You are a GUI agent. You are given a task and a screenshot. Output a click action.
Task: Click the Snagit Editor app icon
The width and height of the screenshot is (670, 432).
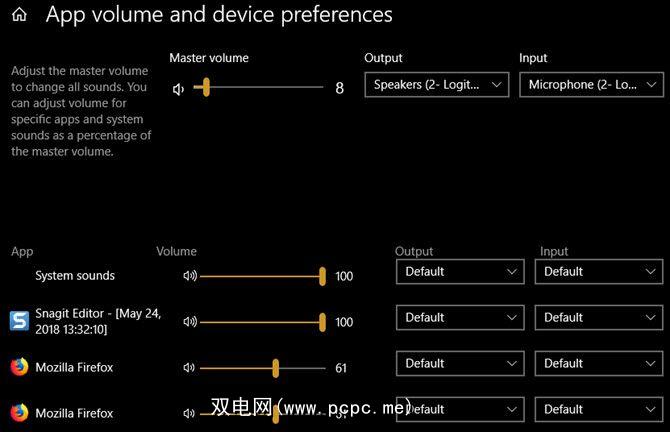coord(19,321)
